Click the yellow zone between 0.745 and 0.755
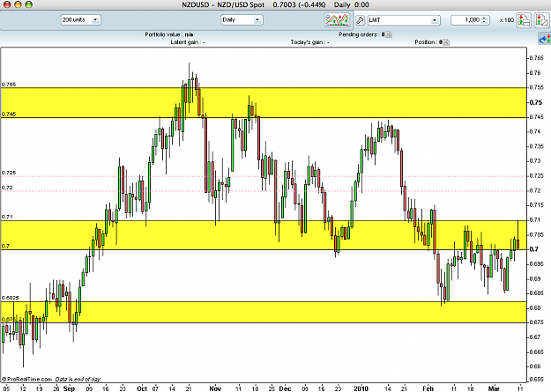The width and height of the screenshot is (551, 392). 264,102
